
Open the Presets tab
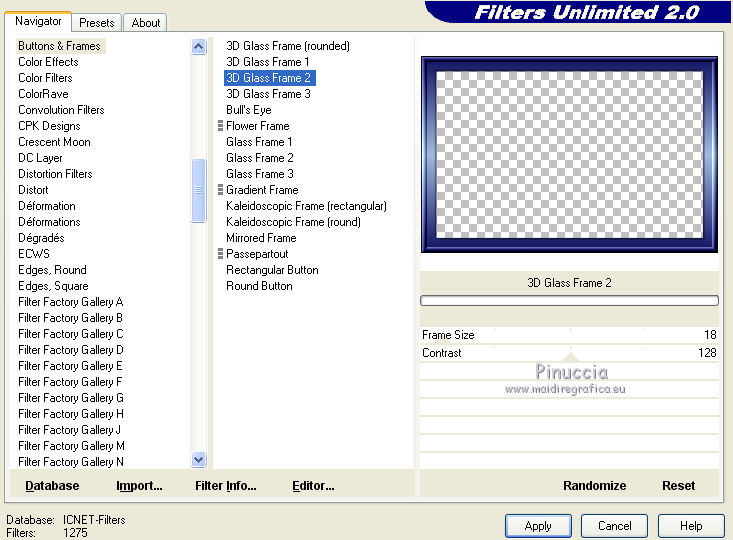96,22
